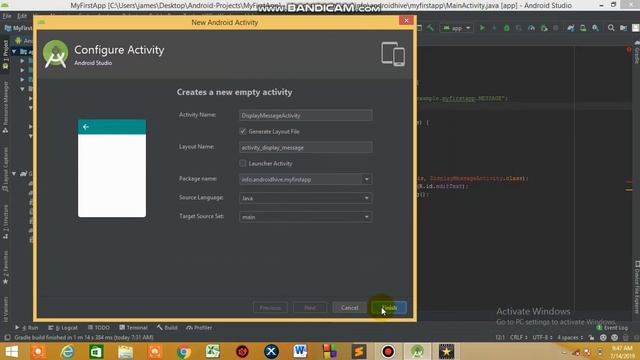Click the phone and tablet form factor icon
The width and height of the screenshot is (640, 360).
pyautogui.click(x=393, y=54)
